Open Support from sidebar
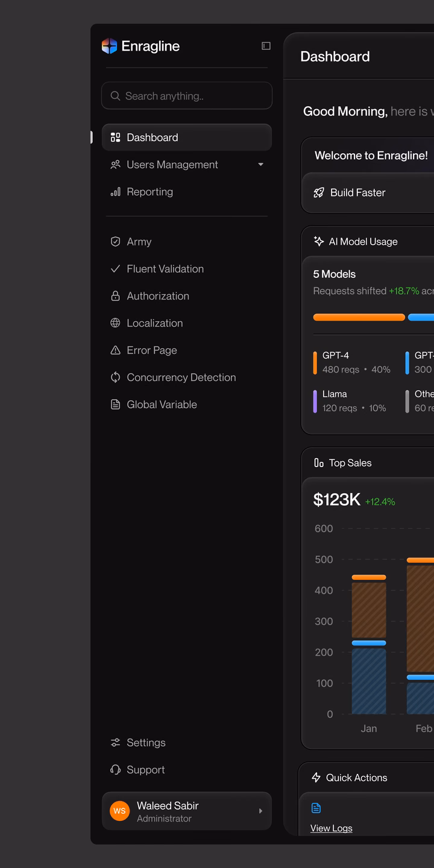The image size is (434, 868). click(x=187, y=770)
